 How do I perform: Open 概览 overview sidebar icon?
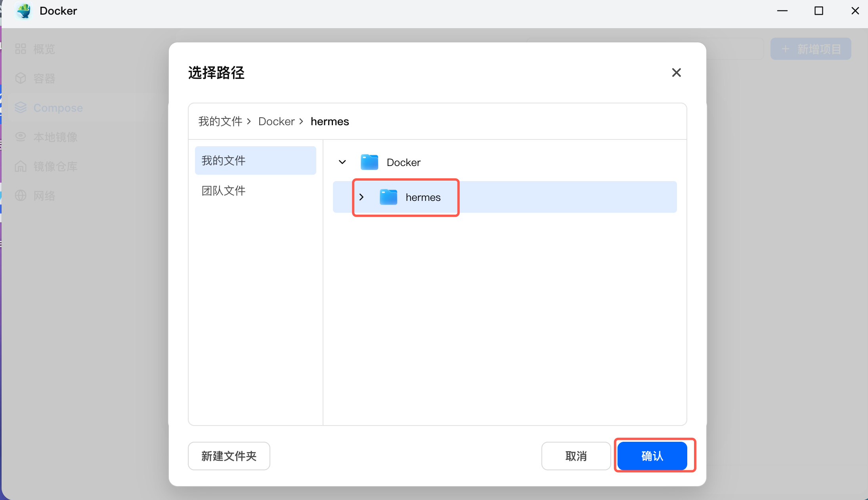pyautogui.click(x=21, y=49)
